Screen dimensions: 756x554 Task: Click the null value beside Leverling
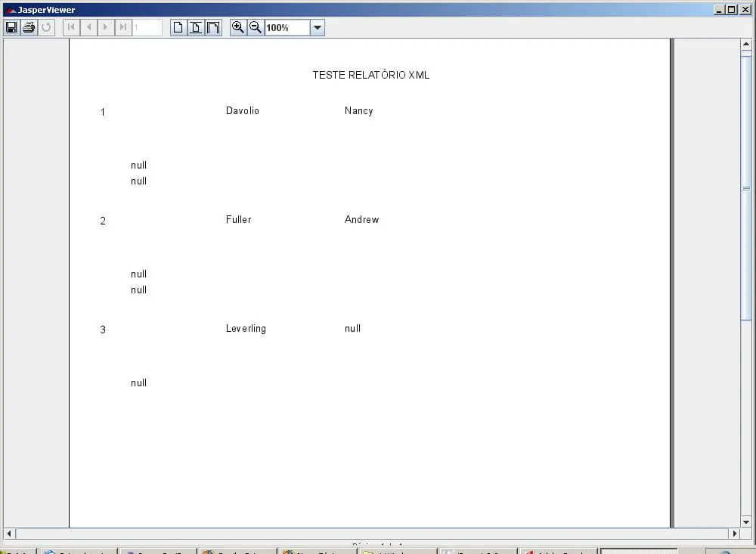(352, 328)
